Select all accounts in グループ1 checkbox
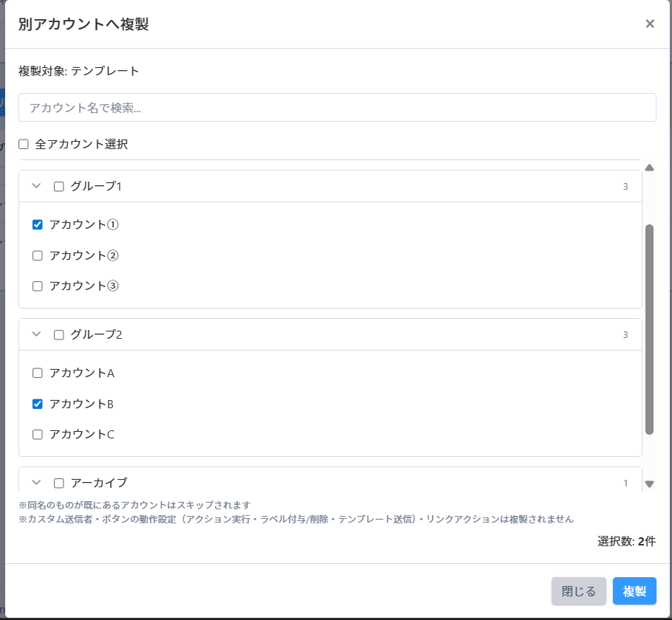Screen dimensions: 672x620 pyautogui.click(x=59, y=187)
